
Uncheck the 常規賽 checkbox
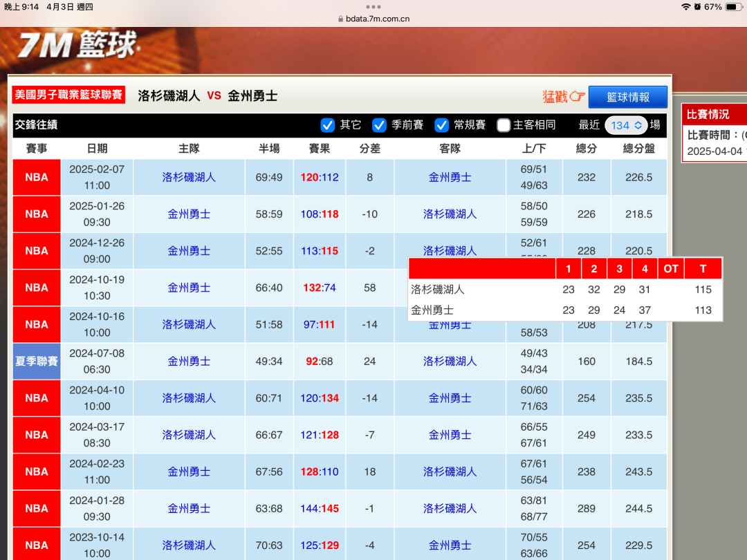coord(441,125)
